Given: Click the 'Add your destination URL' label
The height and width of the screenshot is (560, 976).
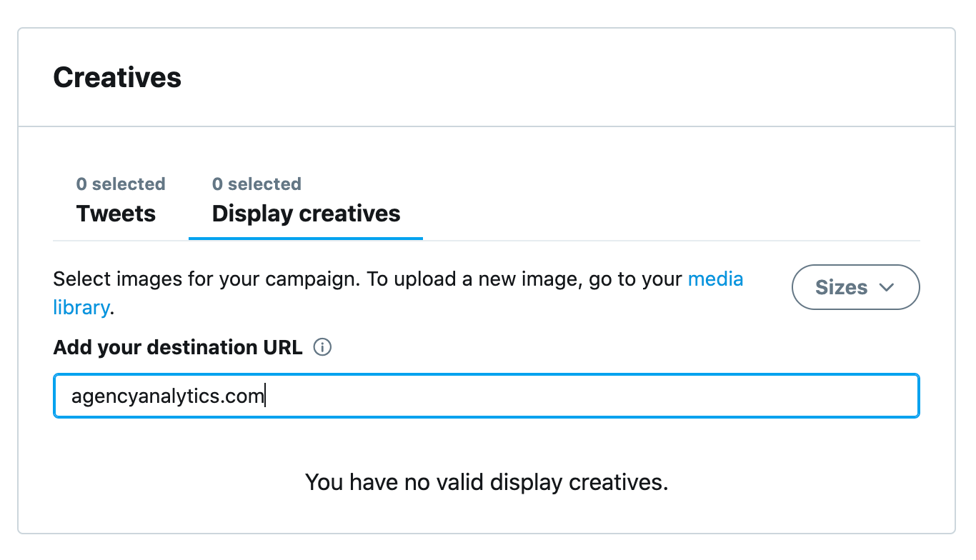Looking at the screenshot, I should click(178, 348).
